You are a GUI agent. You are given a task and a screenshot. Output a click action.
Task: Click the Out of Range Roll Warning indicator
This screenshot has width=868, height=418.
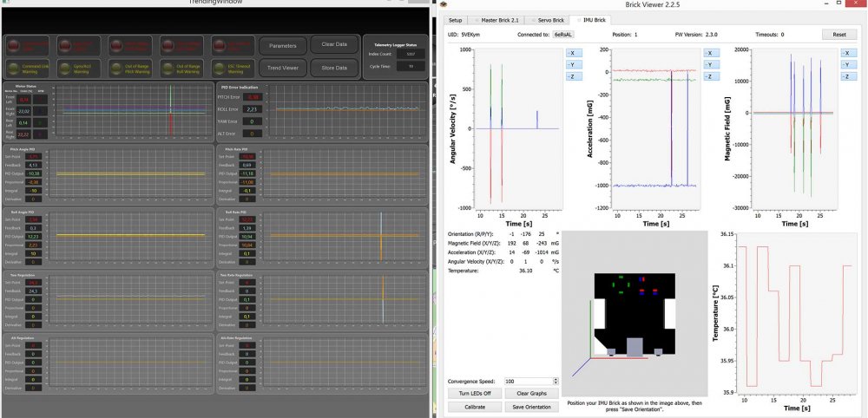pos(168,67)
